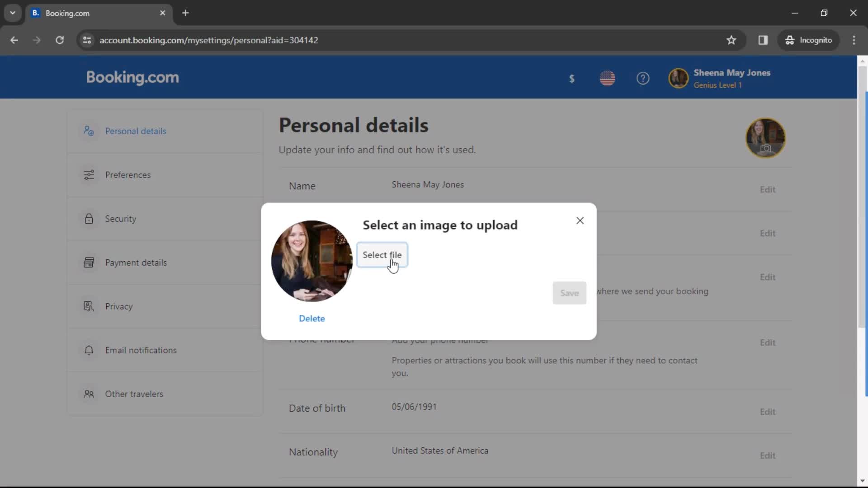
Task: Go to Security settings
Action: pyautogui.click(x=165, y=219)
